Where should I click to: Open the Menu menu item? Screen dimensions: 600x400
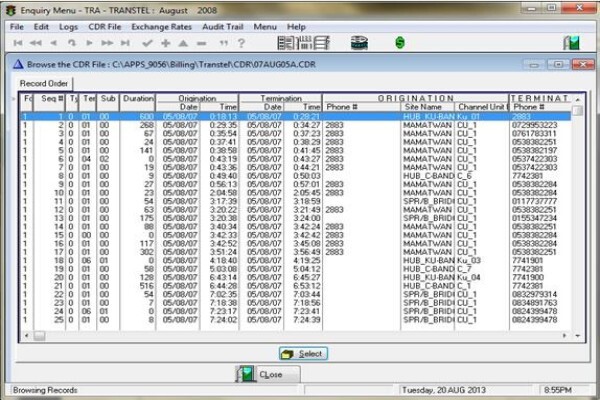(x=265, y=27)
